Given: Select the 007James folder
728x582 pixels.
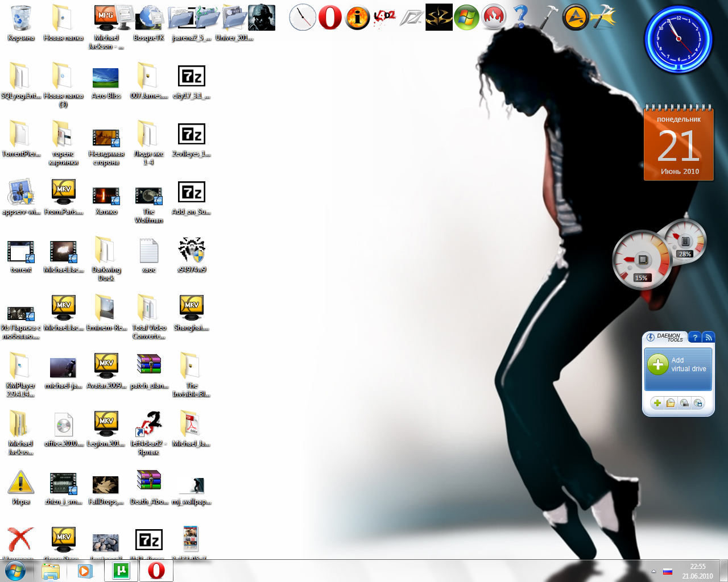Looking at the screenshot, I should pos(149,81).
